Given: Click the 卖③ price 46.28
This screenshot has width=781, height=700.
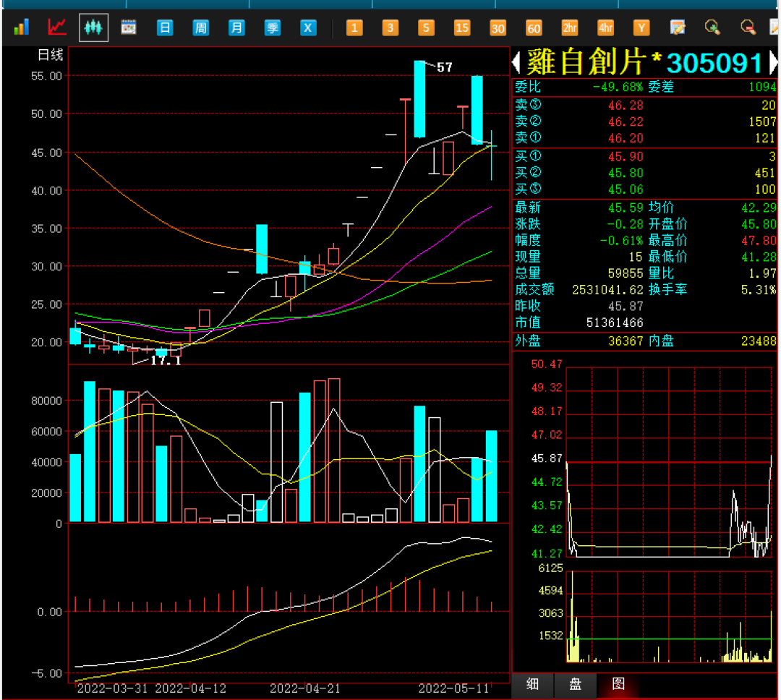Looking at the screenshot, I should pyautogui.click(x=626, y=106).
